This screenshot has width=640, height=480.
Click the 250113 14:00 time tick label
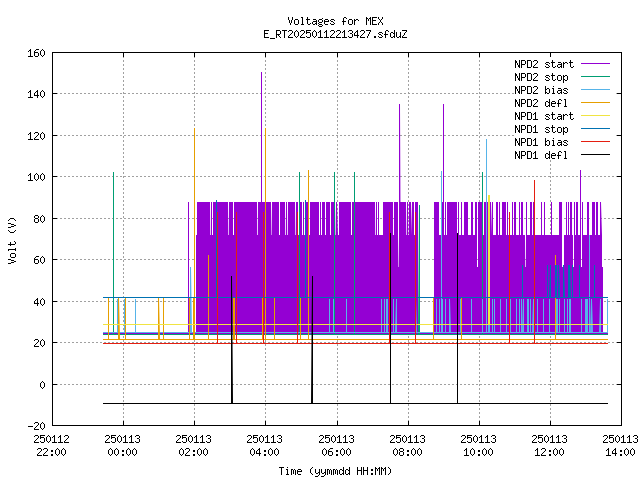click(x=620, y=446)
